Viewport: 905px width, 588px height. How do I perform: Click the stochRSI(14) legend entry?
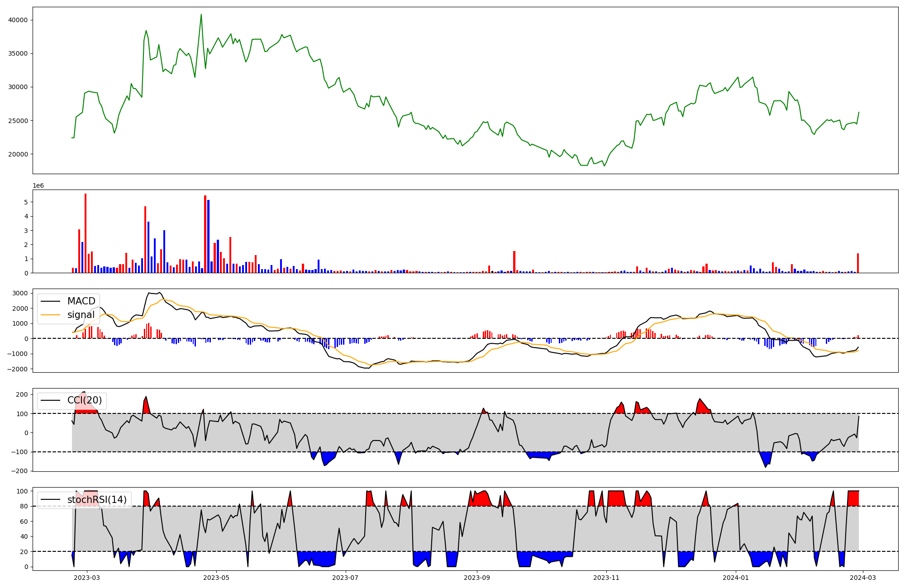click(x=97, y=500)
